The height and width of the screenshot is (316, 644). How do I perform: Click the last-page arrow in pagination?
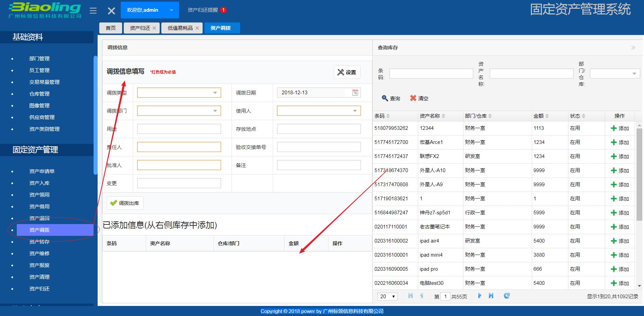491,296
